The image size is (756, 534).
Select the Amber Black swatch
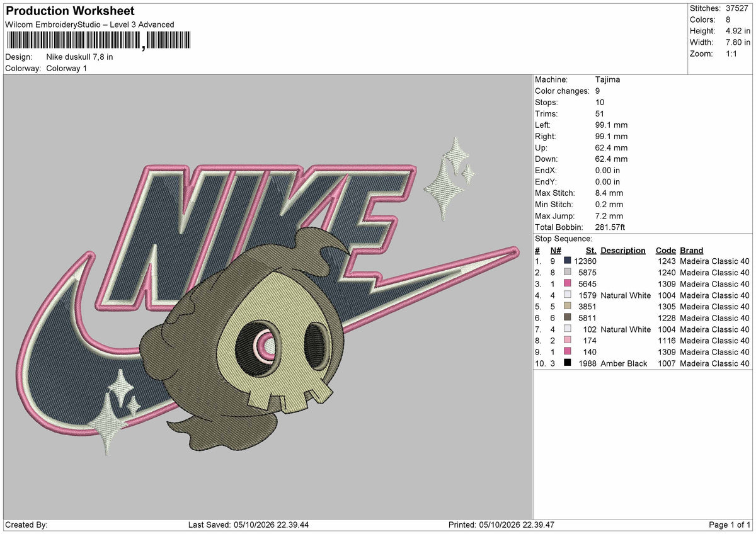[x=568, y=363]
